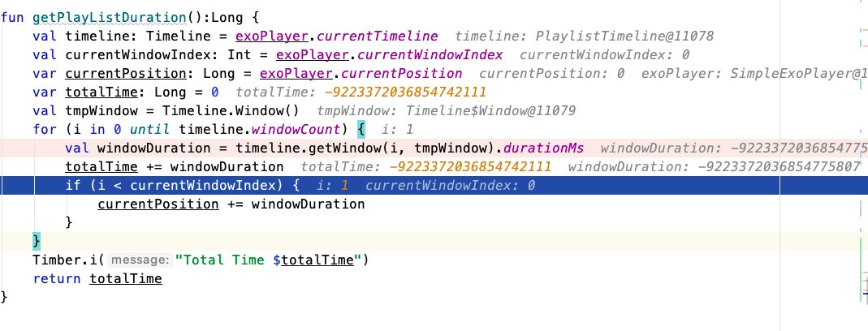The width and height of the screenshot is (868, 331).
Task: Click the durationMs property
Action: coord(543,148)
